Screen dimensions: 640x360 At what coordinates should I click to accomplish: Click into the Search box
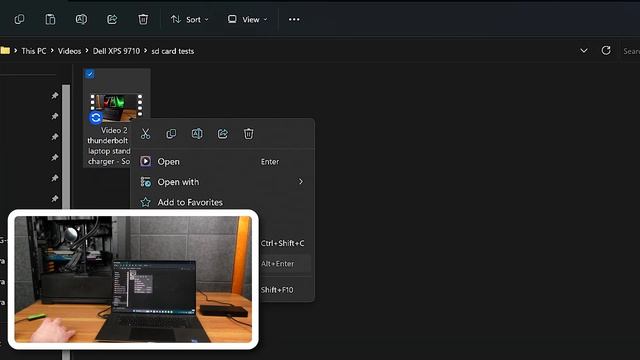[631, 51]
